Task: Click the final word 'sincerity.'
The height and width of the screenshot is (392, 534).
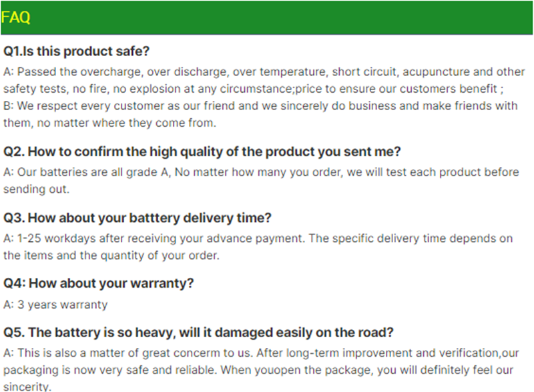Action: coord(27,387)
